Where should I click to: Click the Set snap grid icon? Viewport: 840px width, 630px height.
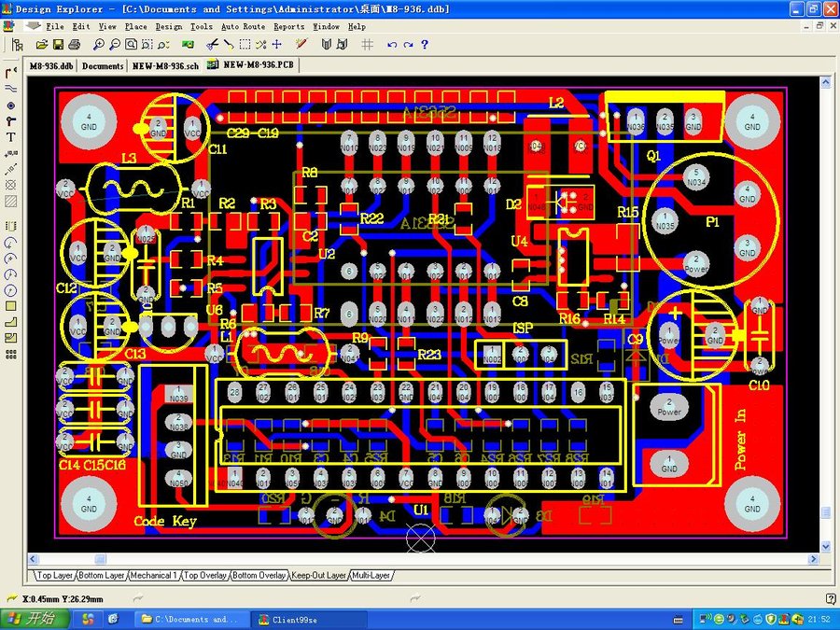point(367,44)
